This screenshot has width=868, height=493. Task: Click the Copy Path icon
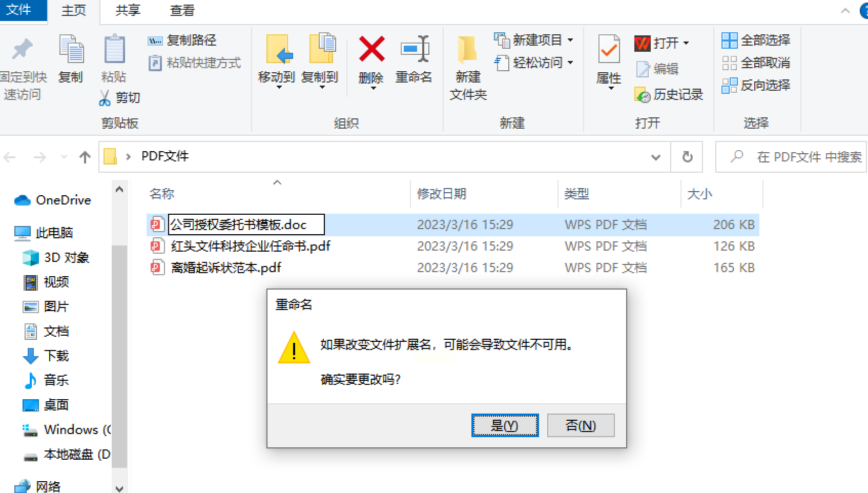(x=155, y=40)
